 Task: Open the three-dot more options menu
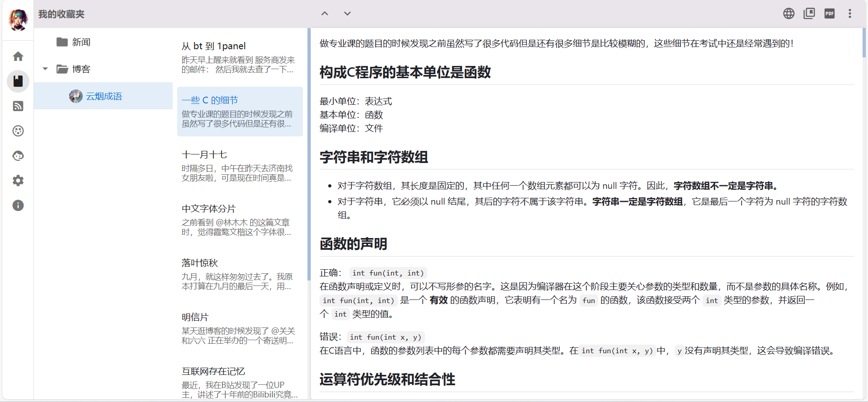click(x=850, y=14)
